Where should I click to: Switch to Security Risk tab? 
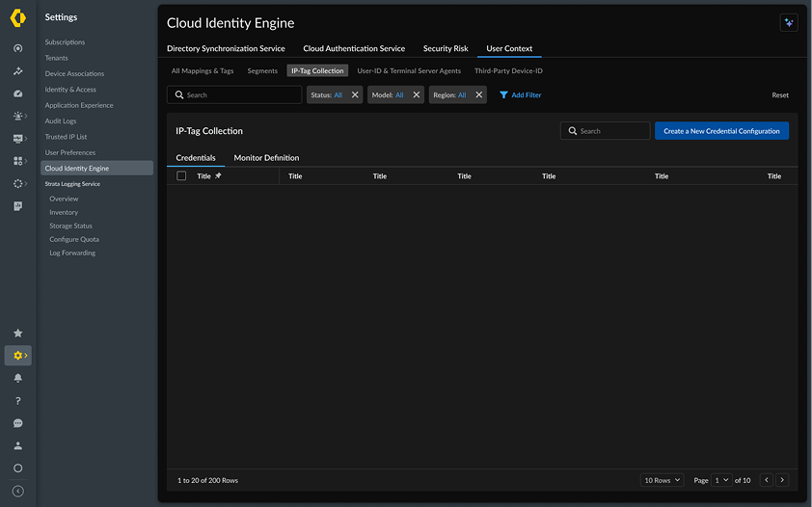(446, 48)
